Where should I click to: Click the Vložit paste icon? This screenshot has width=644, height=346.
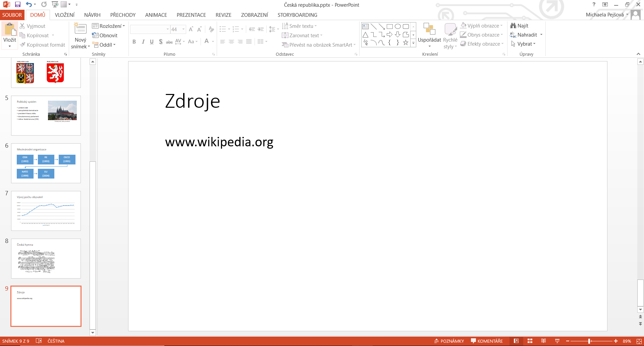click(10, 30)
